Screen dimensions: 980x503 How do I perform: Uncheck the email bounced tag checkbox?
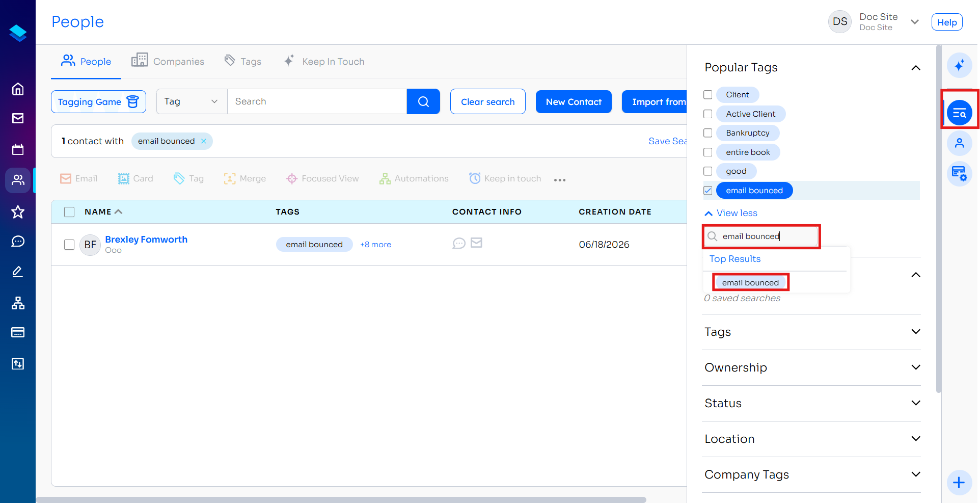click(x=708, y=191)
